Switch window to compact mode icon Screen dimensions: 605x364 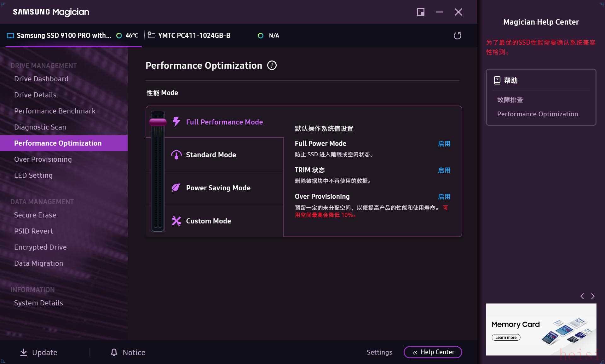pos(420,12)
